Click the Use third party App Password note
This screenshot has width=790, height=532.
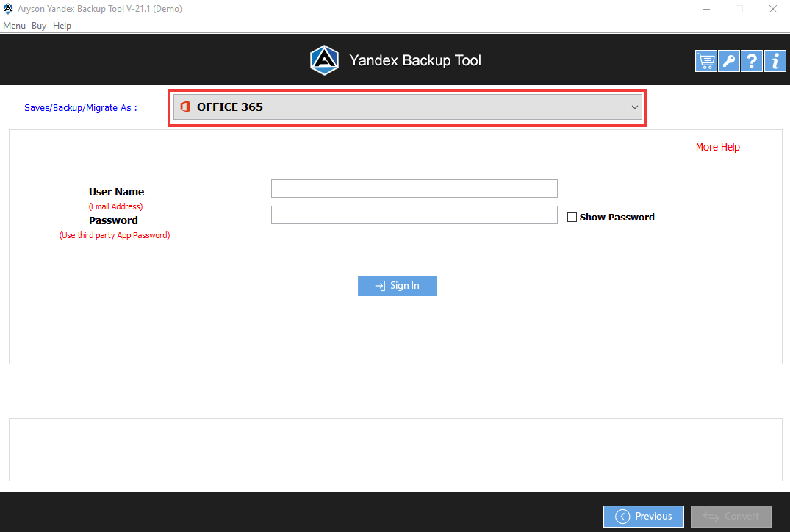pyautogui.click(x=115, y=235)
